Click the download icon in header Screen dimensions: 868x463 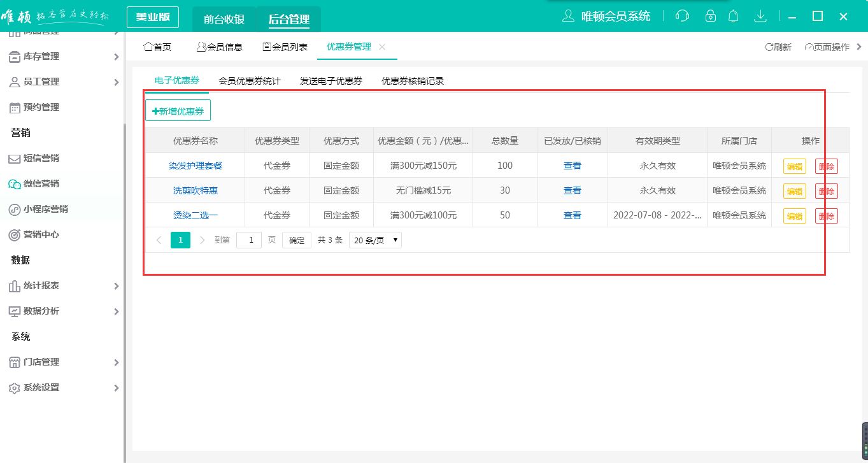click(x=760, y=16)
